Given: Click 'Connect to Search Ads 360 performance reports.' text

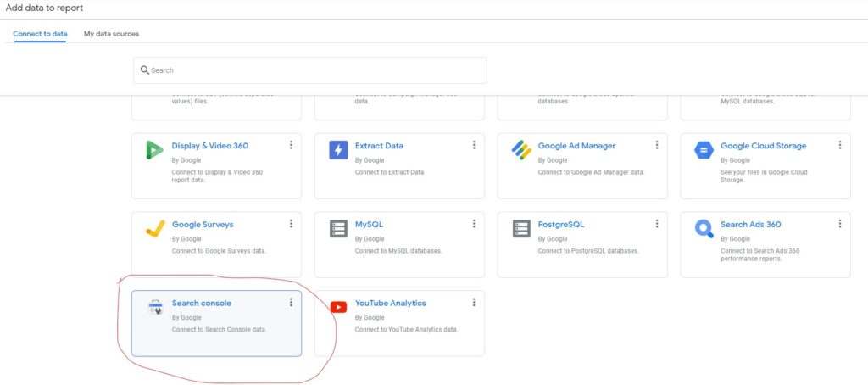Looking at the screenshot, I should (x=760, y=254).
